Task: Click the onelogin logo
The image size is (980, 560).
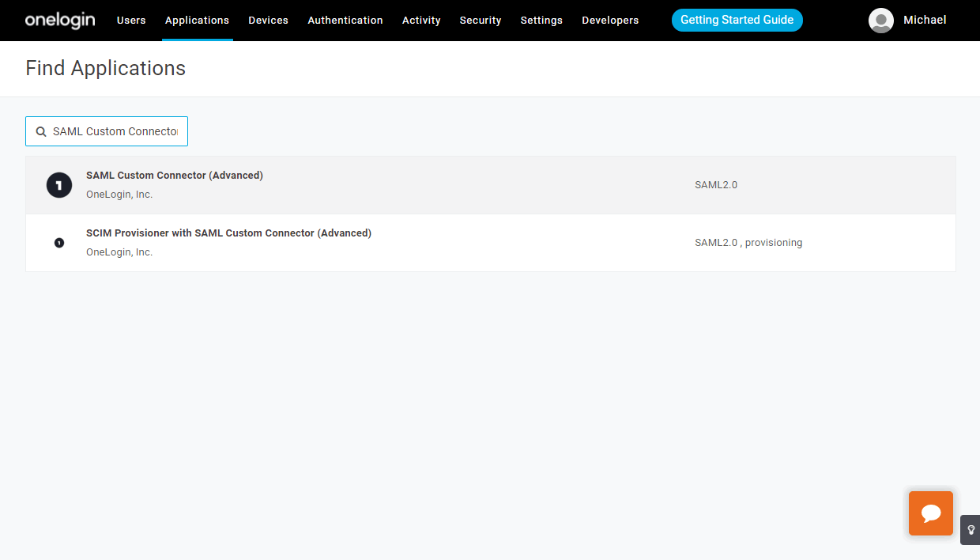Action: (x=59, y=20)
